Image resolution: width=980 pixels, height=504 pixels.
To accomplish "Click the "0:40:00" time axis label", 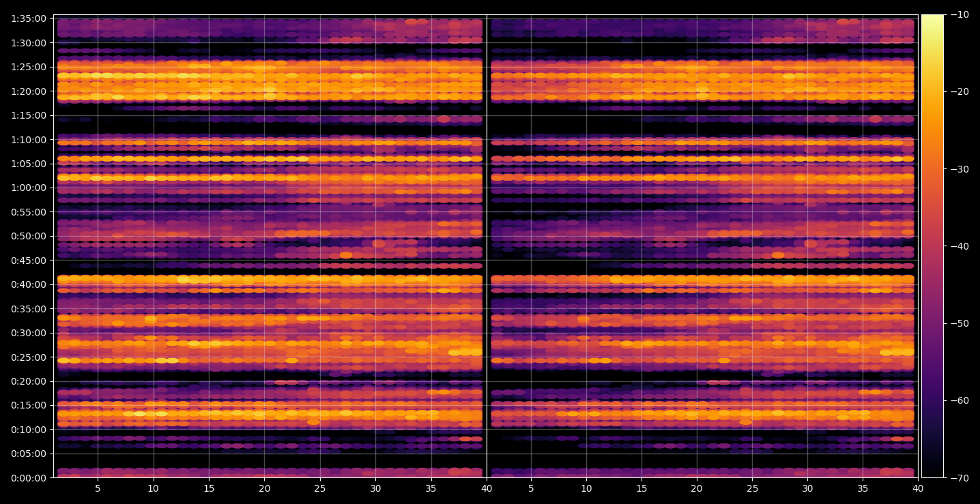I will coord(29,284).
